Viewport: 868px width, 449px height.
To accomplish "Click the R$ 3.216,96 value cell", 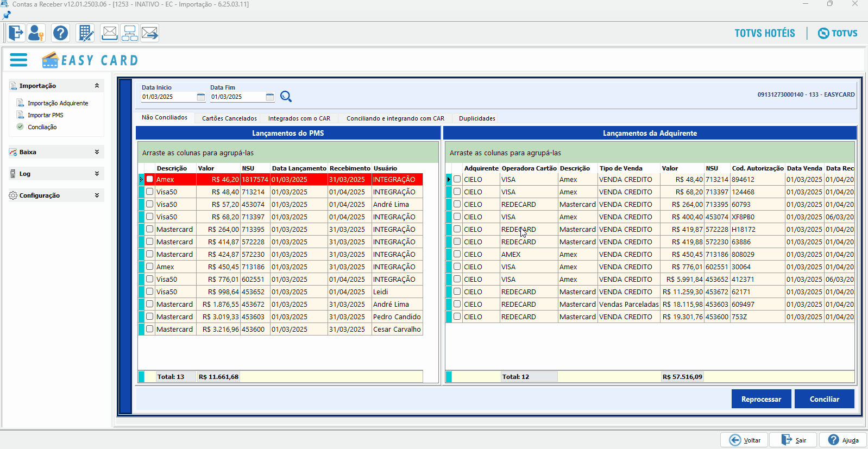I will pyautogui.click(x=218, y=330).
